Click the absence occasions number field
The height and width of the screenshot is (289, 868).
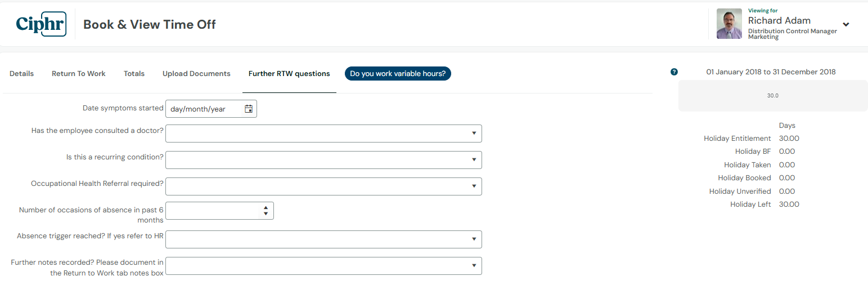pyautogui.click(x=219, y=211)
